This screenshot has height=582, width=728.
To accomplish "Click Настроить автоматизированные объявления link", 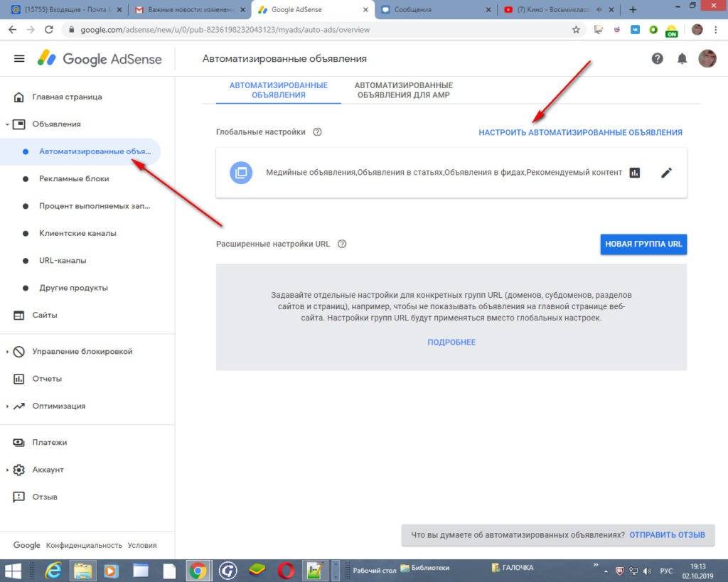I will click(x=580, y=132).
